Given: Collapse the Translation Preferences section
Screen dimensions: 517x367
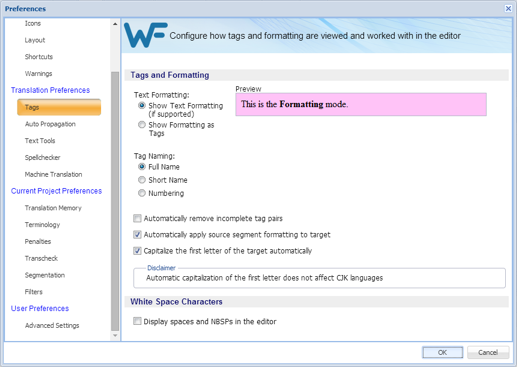Looking at the screenshot, I should pyautogui.click(x=50, y=90).
